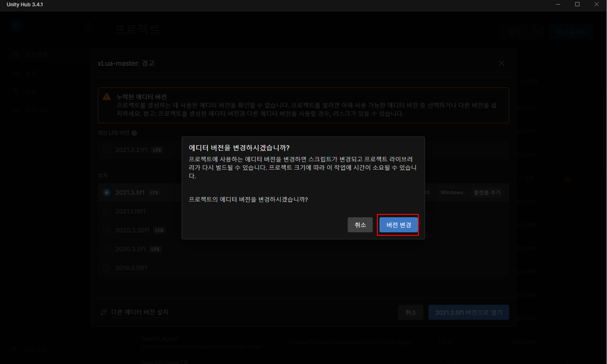Click 취소 next to 2021.3.5f1 버전으로 열기

(x=411, y=313)
